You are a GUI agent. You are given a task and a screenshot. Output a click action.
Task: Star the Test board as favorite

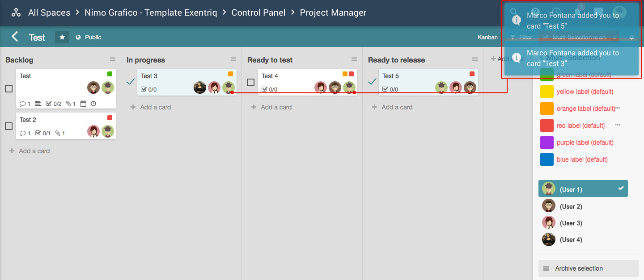click(x=62, y=37)
